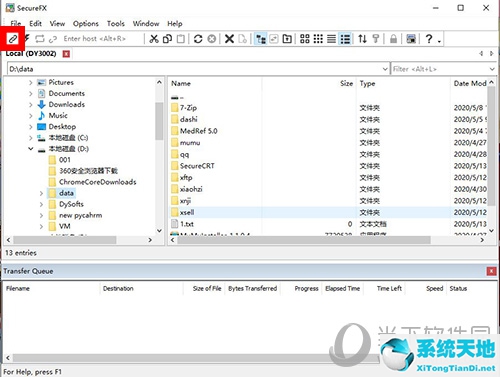Select the 001 folder in tree

[x=65, y=160]
